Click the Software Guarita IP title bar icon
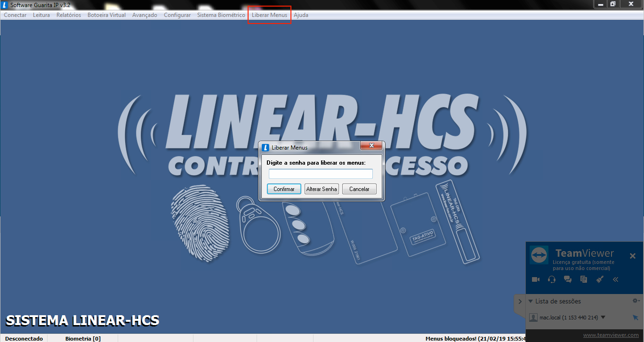 point(5,5)
